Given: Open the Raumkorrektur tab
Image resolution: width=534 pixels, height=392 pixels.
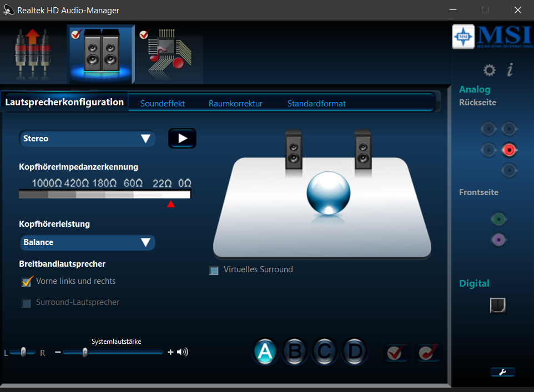Looking at the screenshot, I should (x=235, y=103).
